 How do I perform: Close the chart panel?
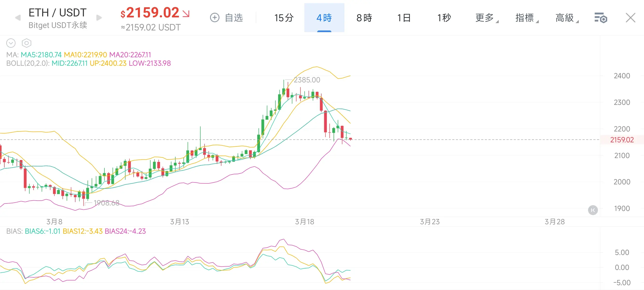[x=630, y=18]
